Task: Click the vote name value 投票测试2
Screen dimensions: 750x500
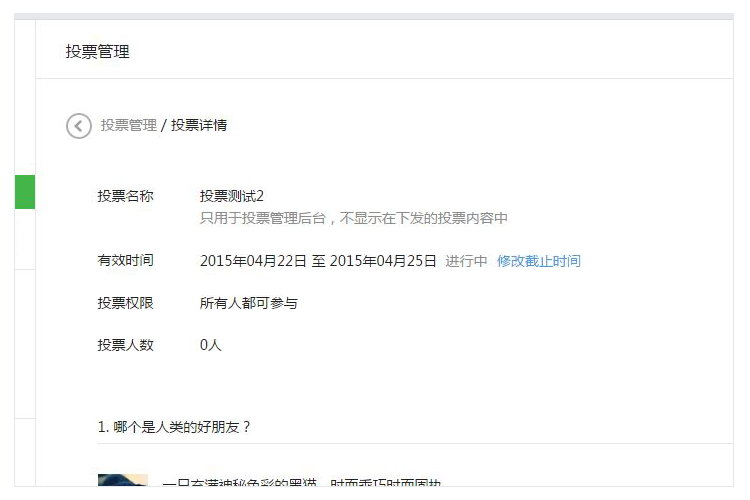Action: click(x=232, y=196)
